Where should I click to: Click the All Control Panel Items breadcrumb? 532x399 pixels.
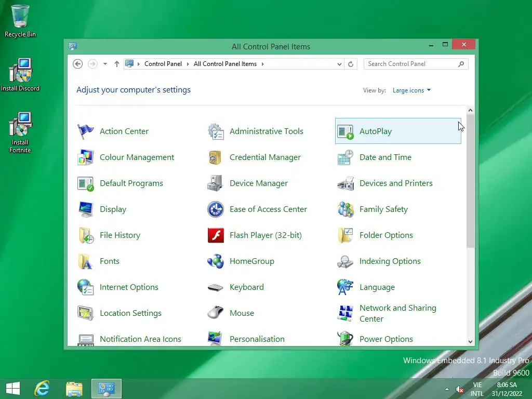(x=225, y=64)
